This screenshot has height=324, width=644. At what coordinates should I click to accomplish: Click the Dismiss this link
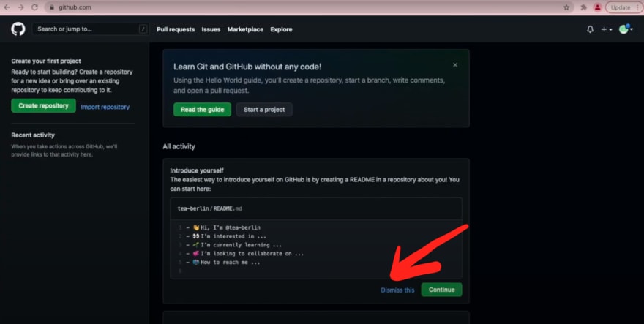(397, 290)
